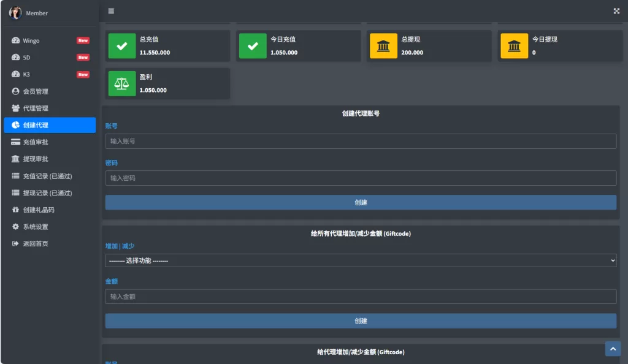Viewport: 628px width, 364px height.
Task: Click the hamburger menu icon in top bar
Action: [x=110, y=11]
